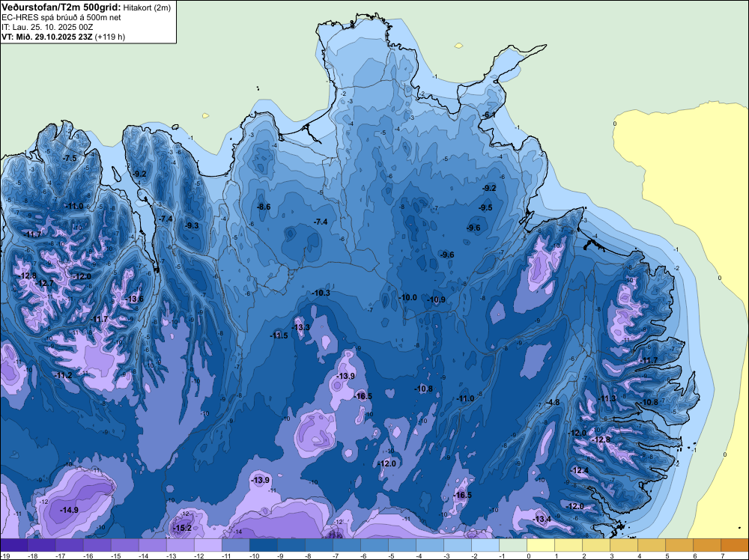This screenshot has width=749, height=560.
Task: Select the -7.5 temperature label on map
Action: coord(70,159)
